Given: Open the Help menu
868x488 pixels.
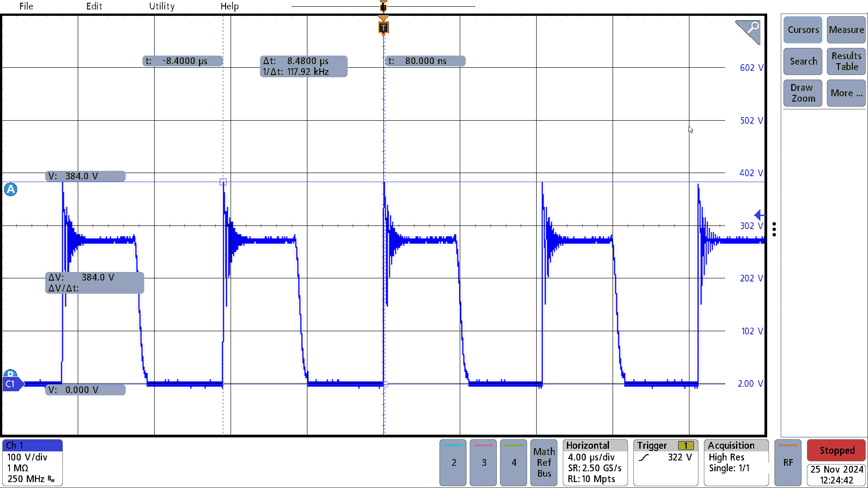Looking at the screenshot, I should (230, 6).
